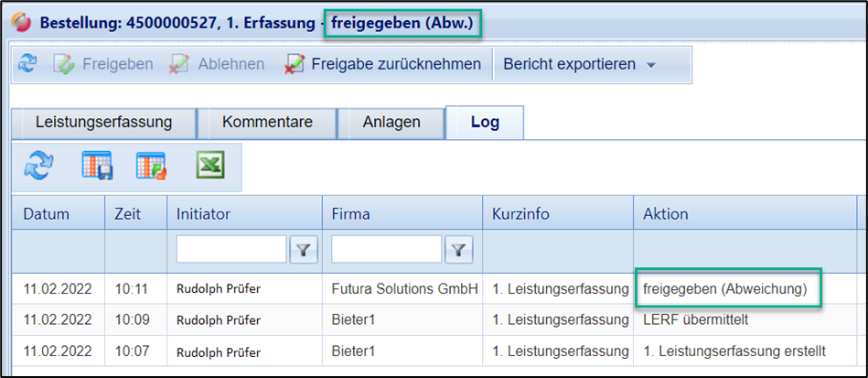Refresh the log table with the arrows icon
868x378 pixels.
click(39, 167)
